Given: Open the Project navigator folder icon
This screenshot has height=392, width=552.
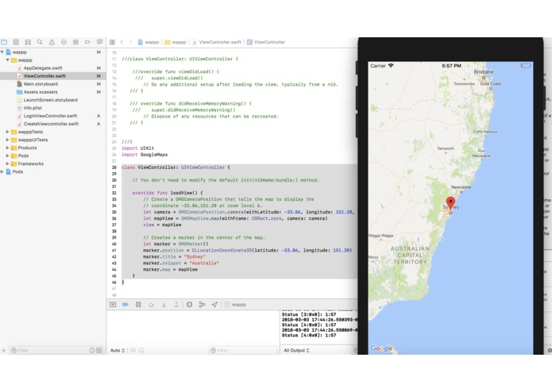Looking at the screenshot, I should (4, 42).
